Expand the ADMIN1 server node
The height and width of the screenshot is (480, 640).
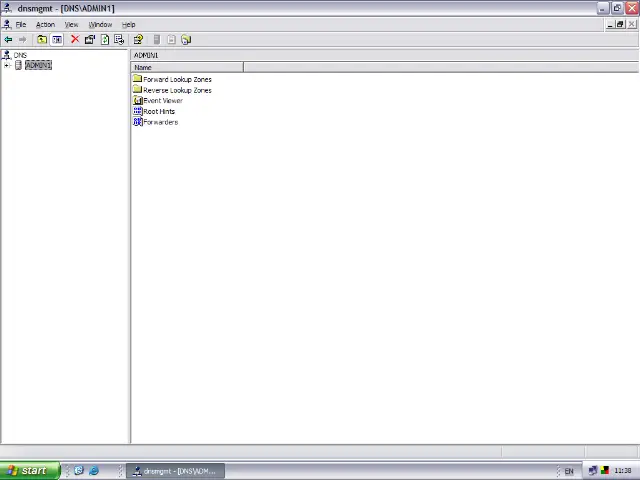(x=7, y=66)
